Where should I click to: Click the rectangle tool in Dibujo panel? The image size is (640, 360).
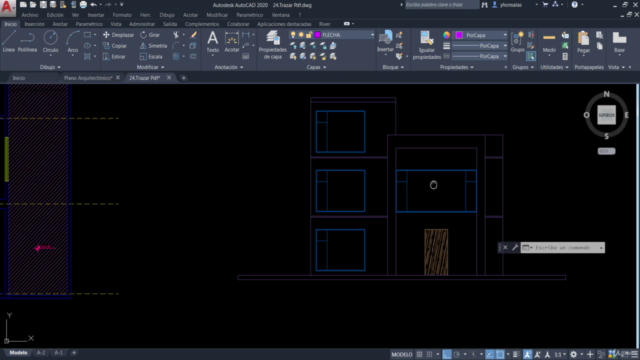pos(87,35)
